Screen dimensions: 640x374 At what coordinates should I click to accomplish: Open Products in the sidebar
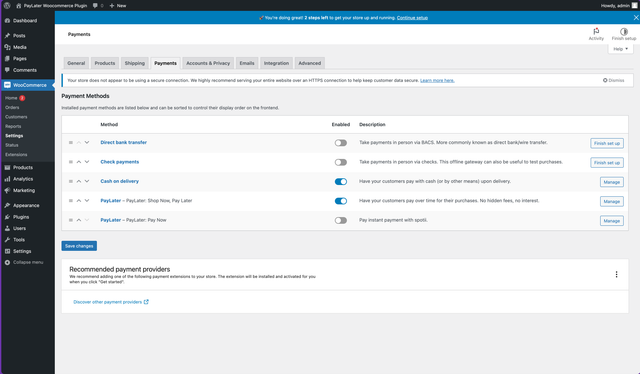22,167
